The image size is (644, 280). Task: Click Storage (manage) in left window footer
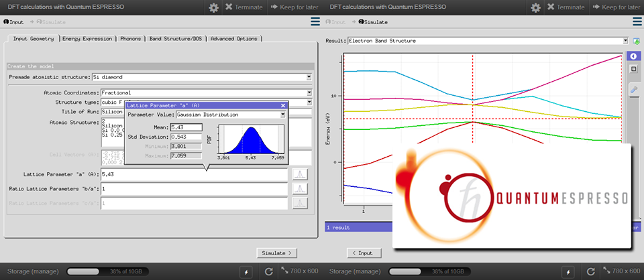coord(33,271)
